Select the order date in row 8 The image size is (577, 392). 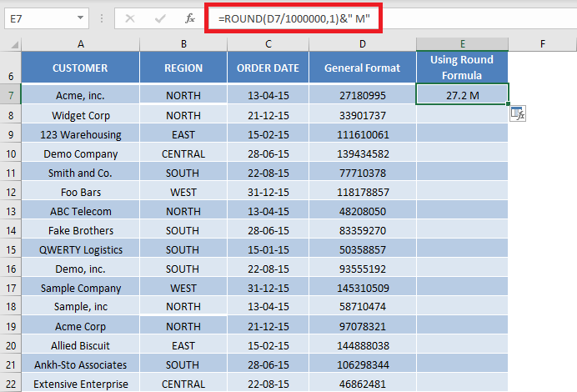click(268, 115)
